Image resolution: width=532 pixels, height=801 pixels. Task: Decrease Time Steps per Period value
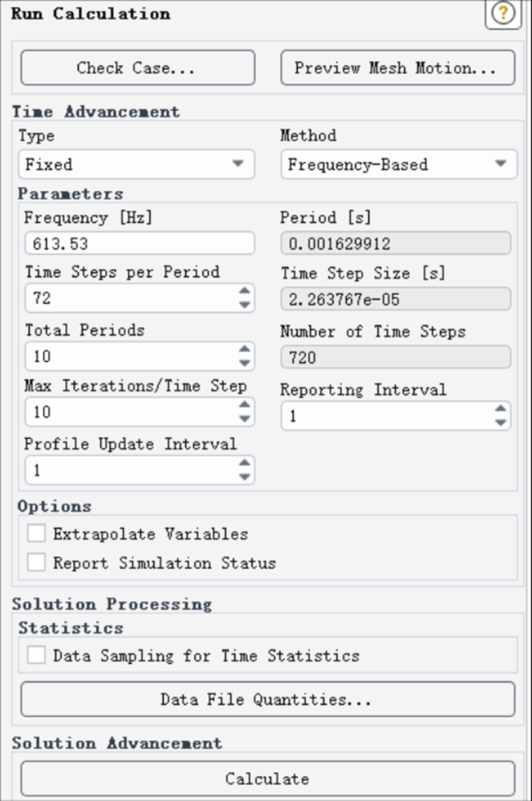tap(244, 305)
